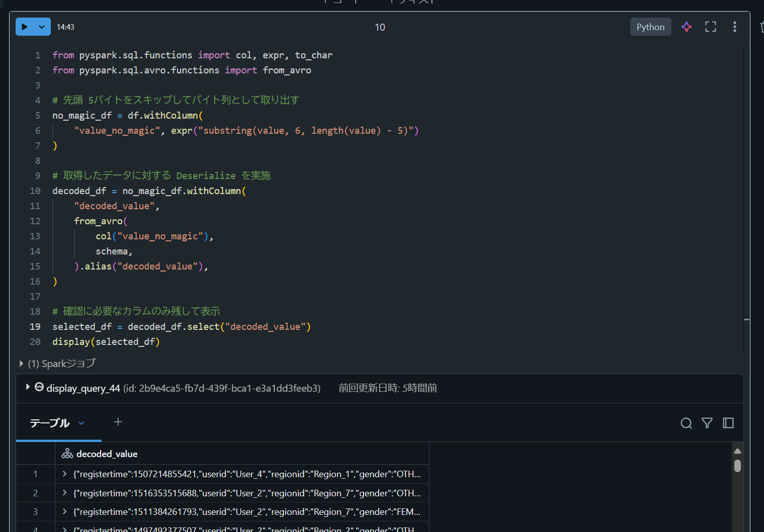This screenshot has width=764, height=532.
Task: Search the results table
Action: pyautogui.click(x=686, y=423)
